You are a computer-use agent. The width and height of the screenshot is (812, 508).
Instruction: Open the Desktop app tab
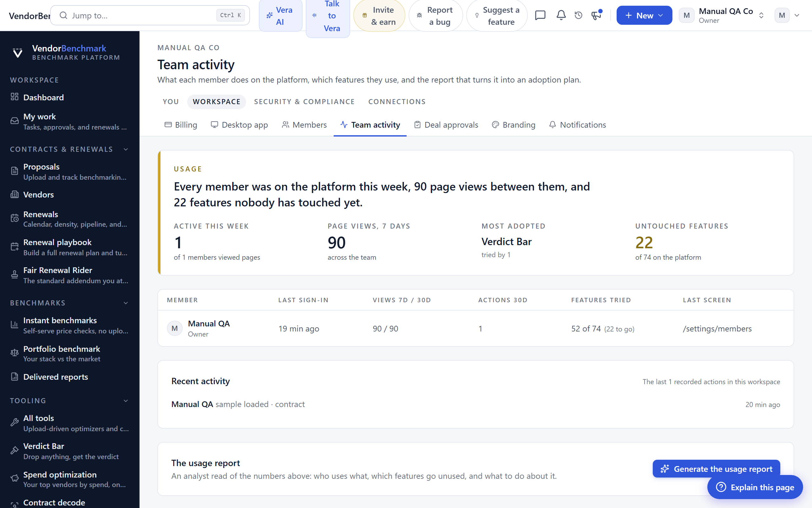click(239, 125)
